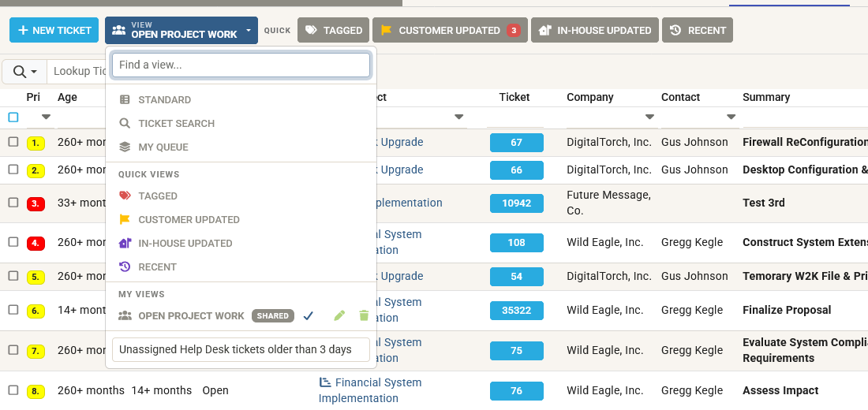Click the red priority 3 badge
Screen dimensions: 868x410
(x=36, y=203)
